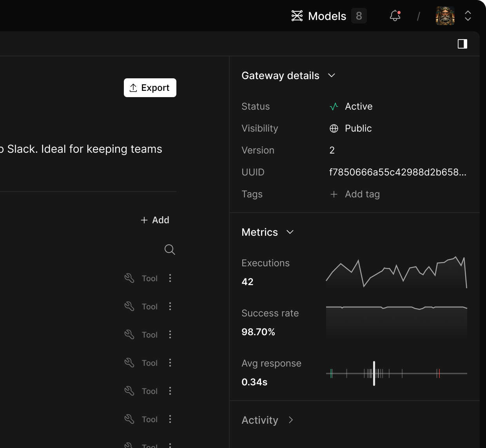486x448 pixels.
Task: Click Add tag under Tags
Action: click(x=354, y=194)
